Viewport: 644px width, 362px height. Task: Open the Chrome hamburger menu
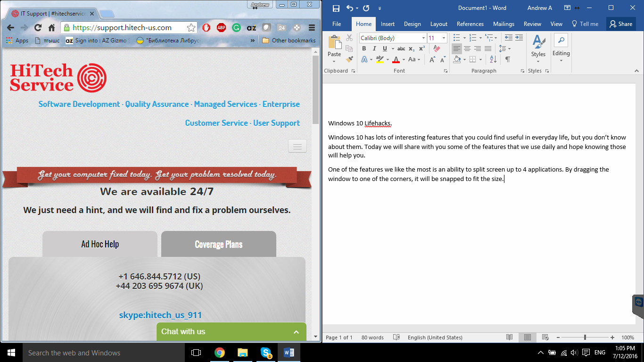[312, 28]
